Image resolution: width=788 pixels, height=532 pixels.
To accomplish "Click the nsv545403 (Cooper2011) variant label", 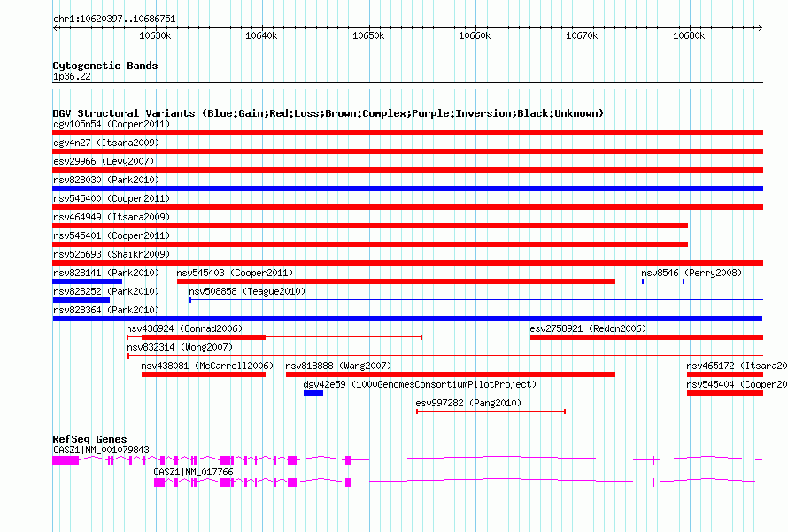I will 235,274.
